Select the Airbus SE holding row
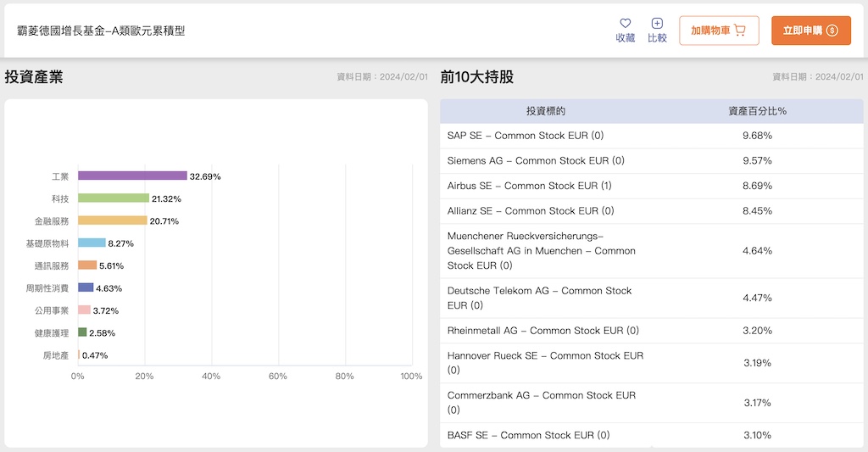This screenshot has width=868, height=452. click(650, 186)
